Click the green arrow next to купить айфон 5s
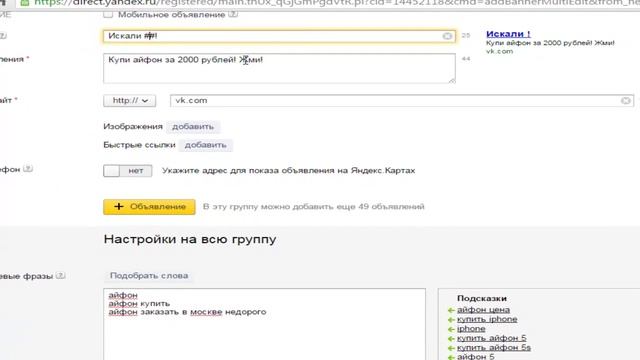The image size is (640, 360). click(451, 348)
